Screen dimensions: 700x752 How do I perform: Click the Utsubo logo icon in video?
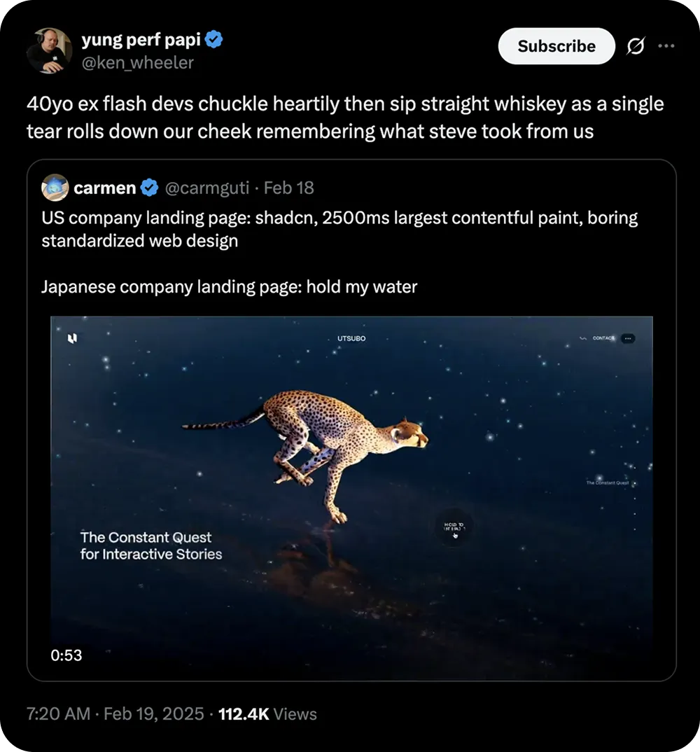71,339
